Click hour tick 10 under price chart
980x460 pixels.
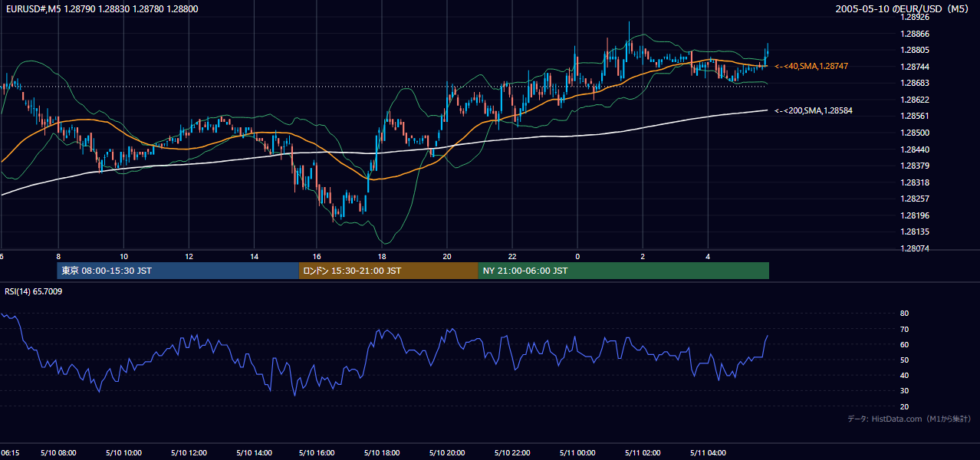click(123, 257)
